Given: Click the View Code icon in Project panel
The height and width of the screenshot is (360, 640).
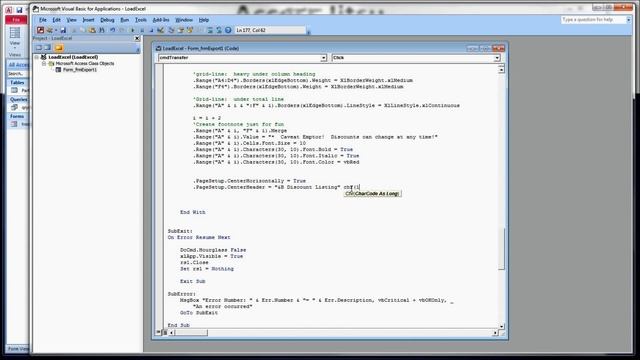Looking at the screenshot, I should [39, 48].
